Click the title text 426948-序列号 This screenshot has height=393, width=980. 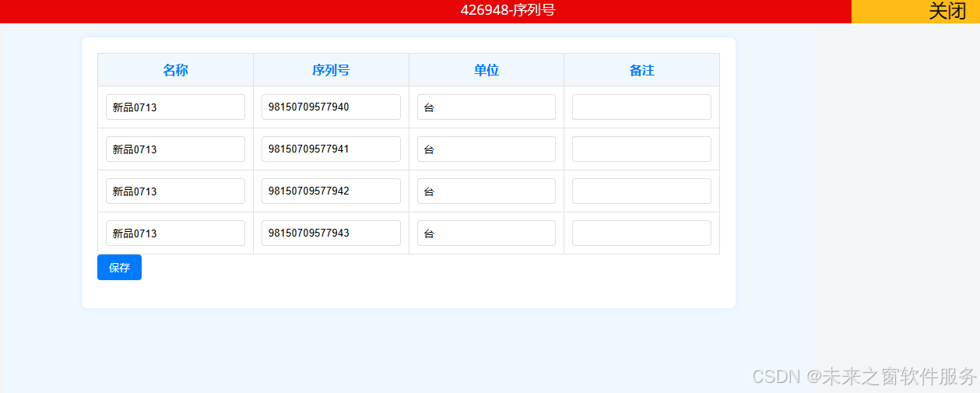click(x=508, y=10)
